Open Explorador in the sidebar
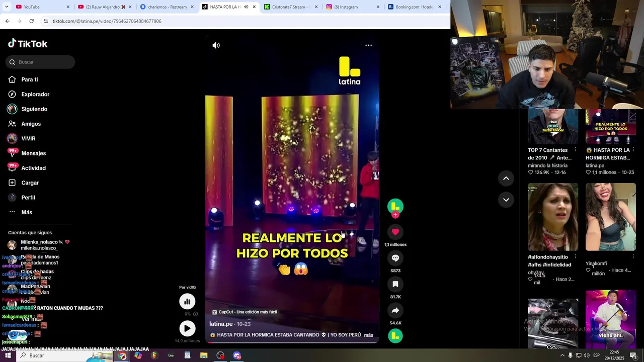644x362 pixels. point(35,94)
